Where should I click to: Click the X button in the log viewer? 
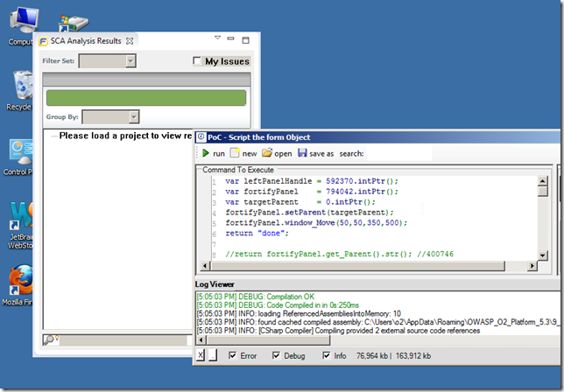click(x=201, y=356)
